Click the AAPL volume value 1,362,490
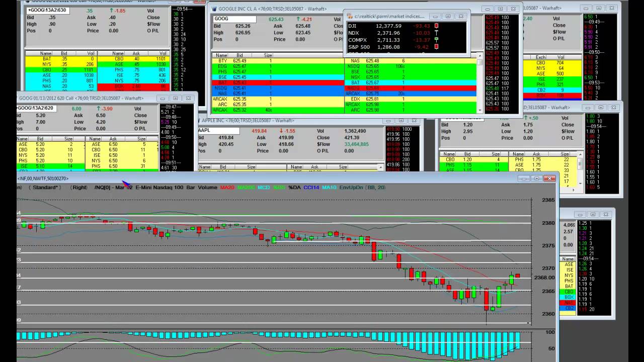 click(x=355, y=131)
